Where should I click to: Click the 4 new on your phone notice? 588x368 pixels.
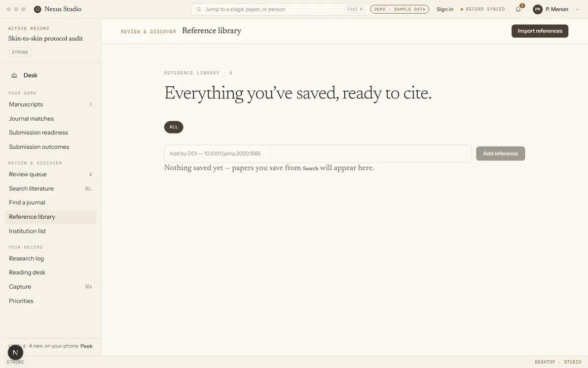pyautogui.click(x=53, y=346)
